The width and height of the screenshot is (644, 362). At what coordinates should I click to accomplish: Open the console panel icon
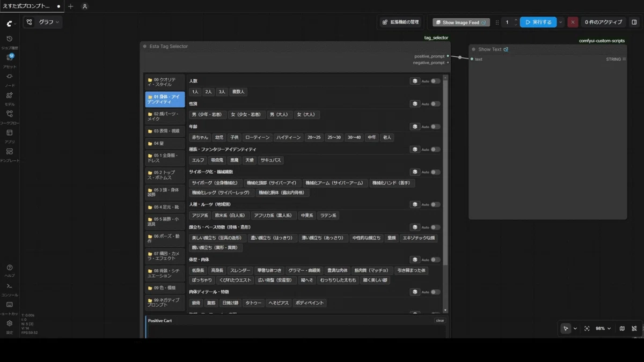[x=9, y=286]
